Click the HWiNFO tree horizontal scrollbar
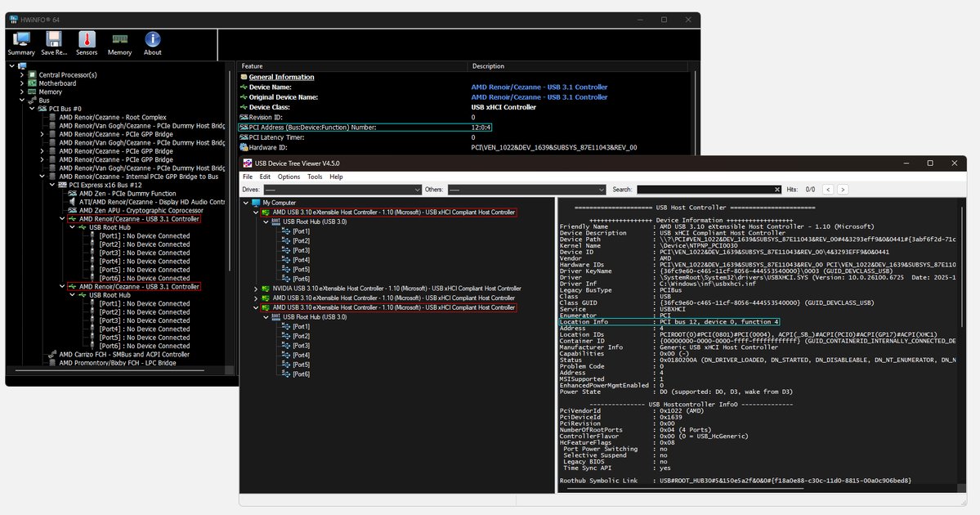This screenshot has height=515, width=980. pyautogui.click(x=110, y=370)
